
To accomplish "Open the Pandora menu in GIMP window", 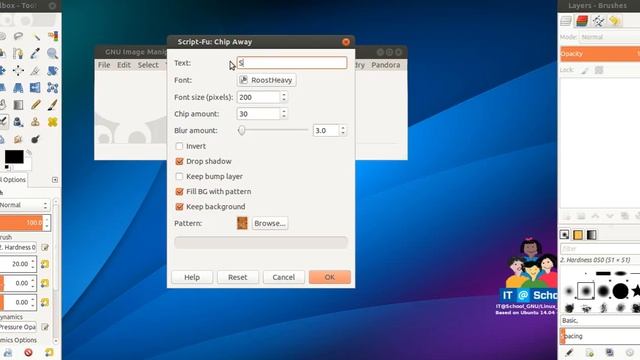I will pyautogui.click(x=385, y=65).
